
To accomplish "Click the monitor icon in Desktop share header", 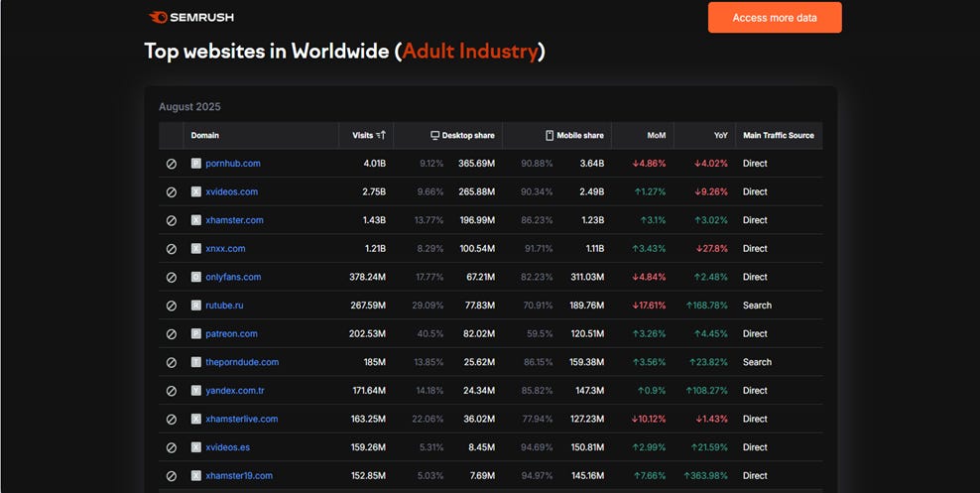I will pos(435,135).
